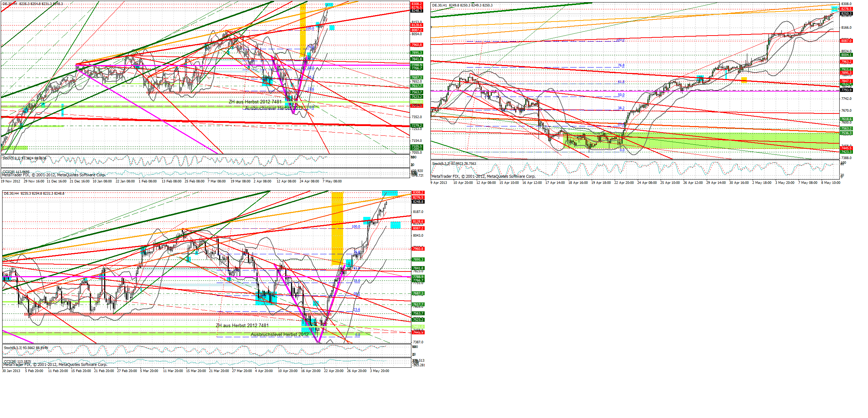The width and height of the screenshot is (868, 418).
Task: Click the green 7105.5 price label on top-left chart
Action: 417,147
